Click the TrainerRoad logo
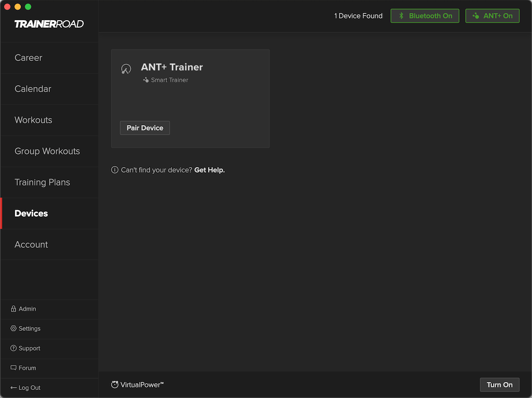This screenshot has height=398, width=532. (49, 24)
